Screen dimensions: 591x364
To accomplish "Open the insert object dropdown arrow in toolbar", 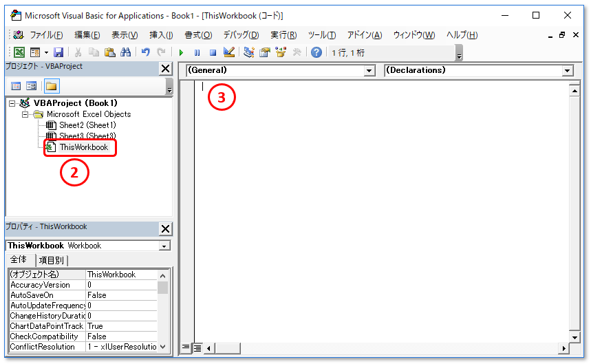I will 46,53.
